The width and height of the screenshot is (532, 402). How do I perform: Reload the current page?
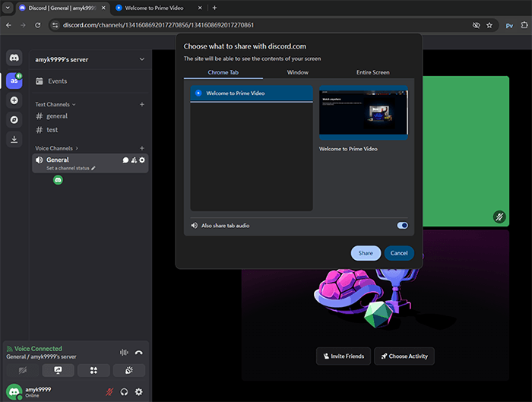pyautogui.click(x=38, y=25)
